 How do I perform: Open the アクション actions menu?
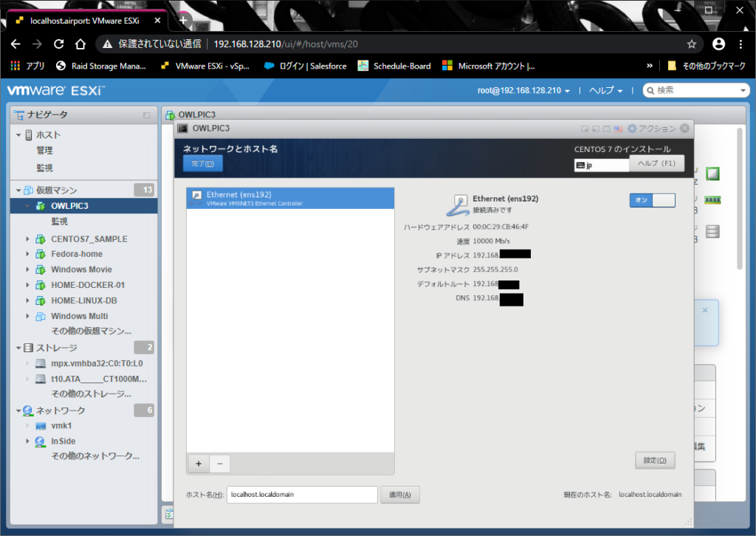(657, 128)
